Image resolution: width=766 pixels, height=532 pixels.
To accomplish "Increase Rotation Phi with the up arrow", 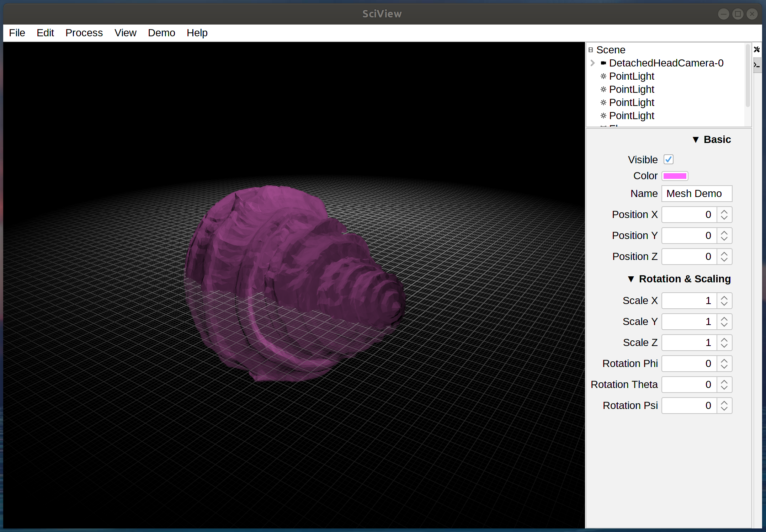I will tap(724, 360).
